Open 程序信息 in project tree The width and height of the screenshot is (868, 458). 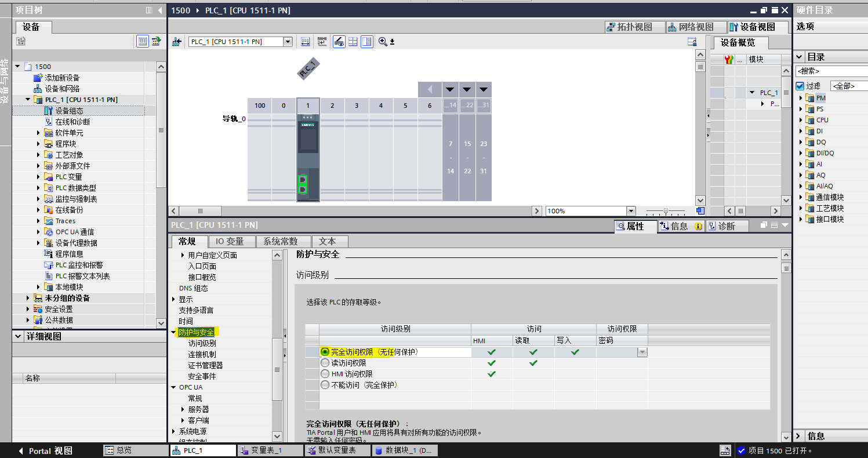[x=69, y=254]
